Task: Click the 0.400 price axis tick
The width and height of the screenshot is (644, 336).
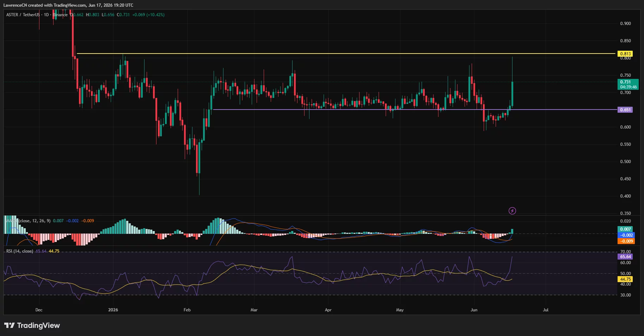Action: (625, 196)
